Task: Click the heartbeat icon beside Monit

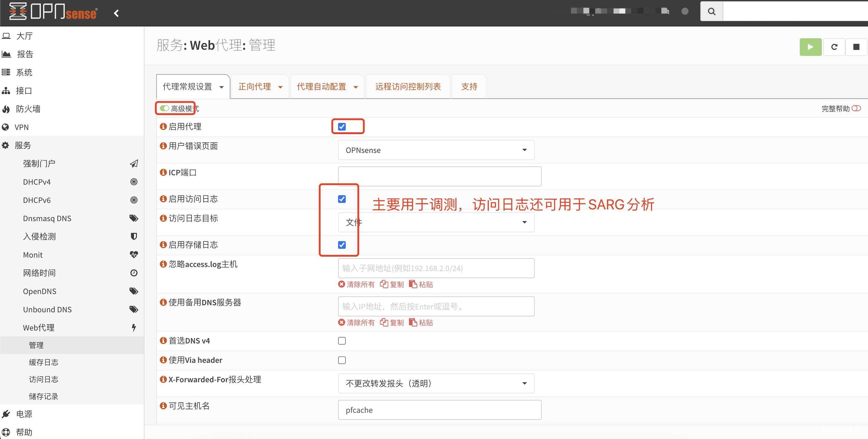Action: point(134,255)
